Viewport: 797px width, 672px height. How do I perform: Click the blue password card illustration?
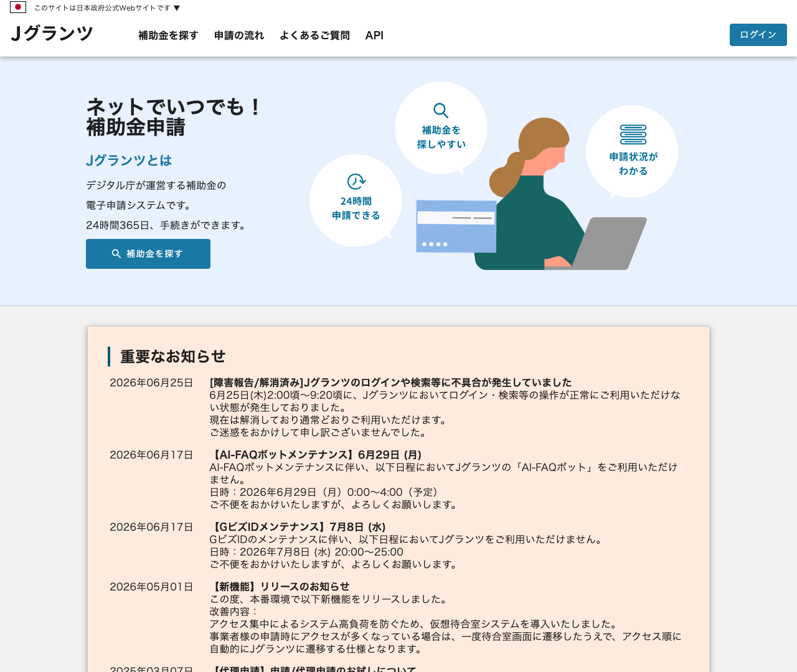point(456,226)
